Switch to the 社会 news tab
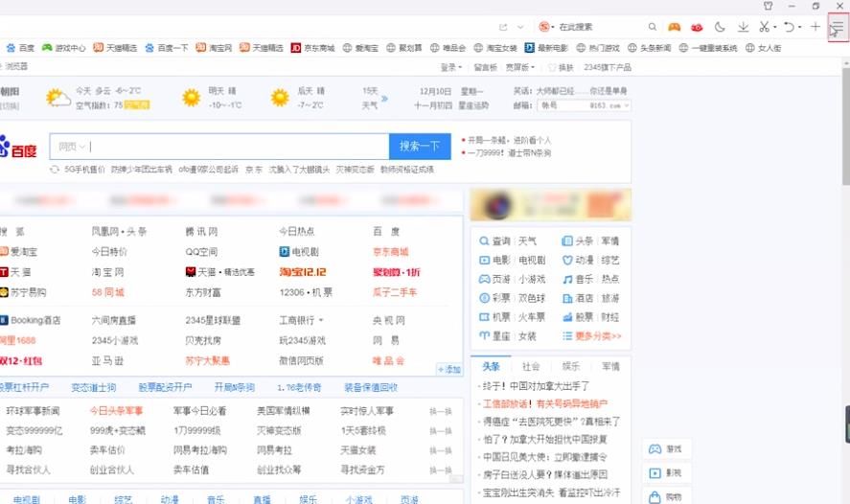This screenshot has width=850, height=504. coord(531,366)
